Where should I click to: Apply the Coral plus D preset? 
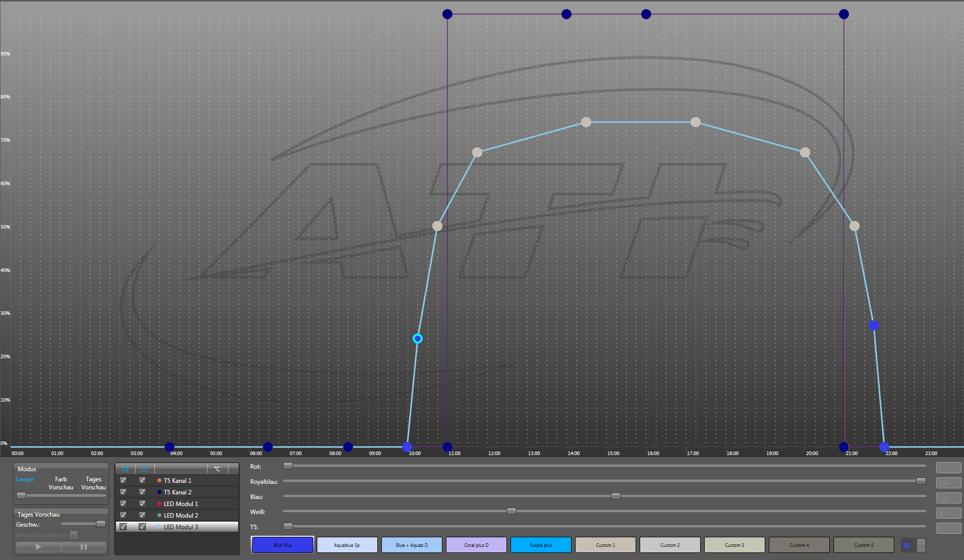(476, 545)
